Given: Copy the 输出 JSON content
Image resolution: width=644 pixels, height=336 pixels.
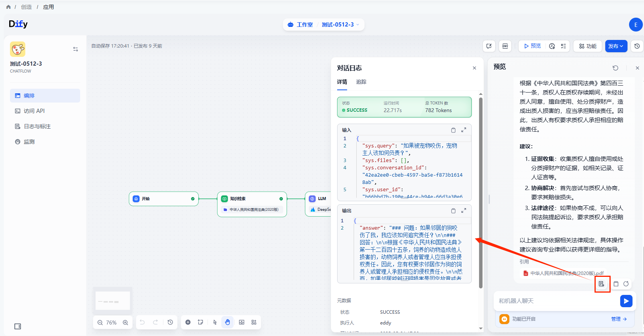Looking at the screenshot, I should tap(453, 211).
